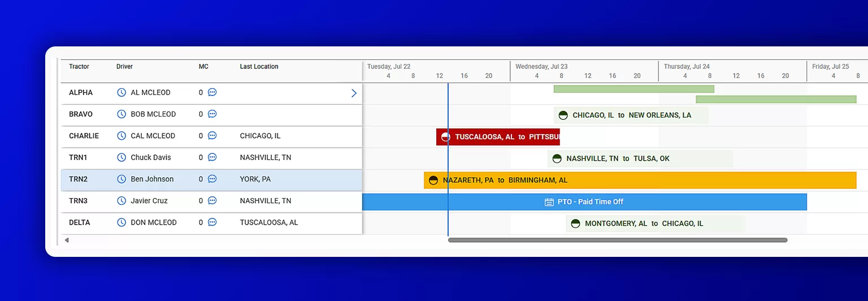Open NASHVILLE, TN to TULSA, OK load
Viewport: 868px width, 301px height.
(x=640, y=159)
